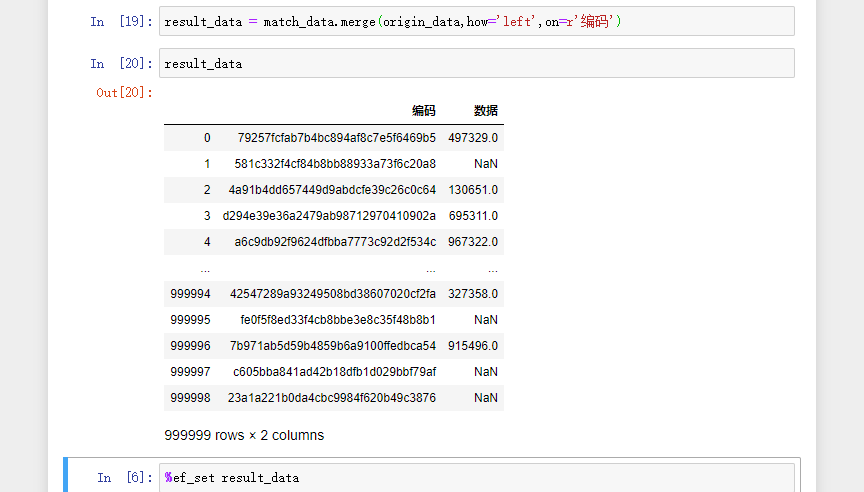Select cell d294e39e36a2479ab98712970410902a
This screenshot has width=864, height=492.
329,216
